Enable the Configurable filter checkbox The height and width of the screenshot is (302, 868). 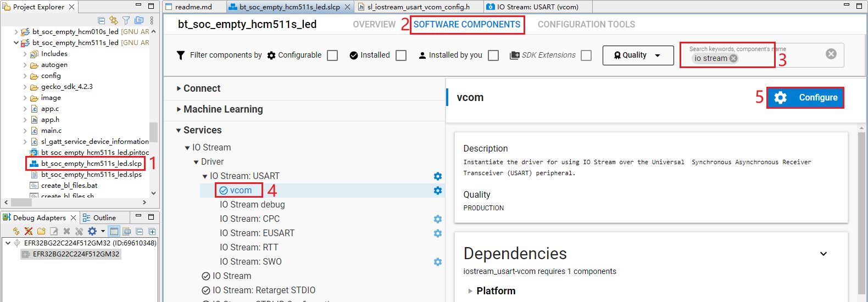332,55
